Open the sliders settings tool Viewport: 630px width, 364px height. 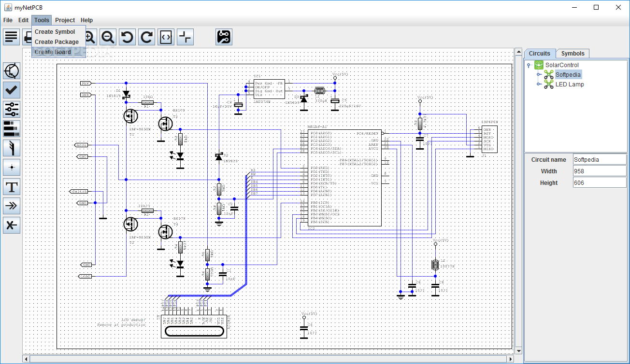pyautogui.click(x=12, y=109)
